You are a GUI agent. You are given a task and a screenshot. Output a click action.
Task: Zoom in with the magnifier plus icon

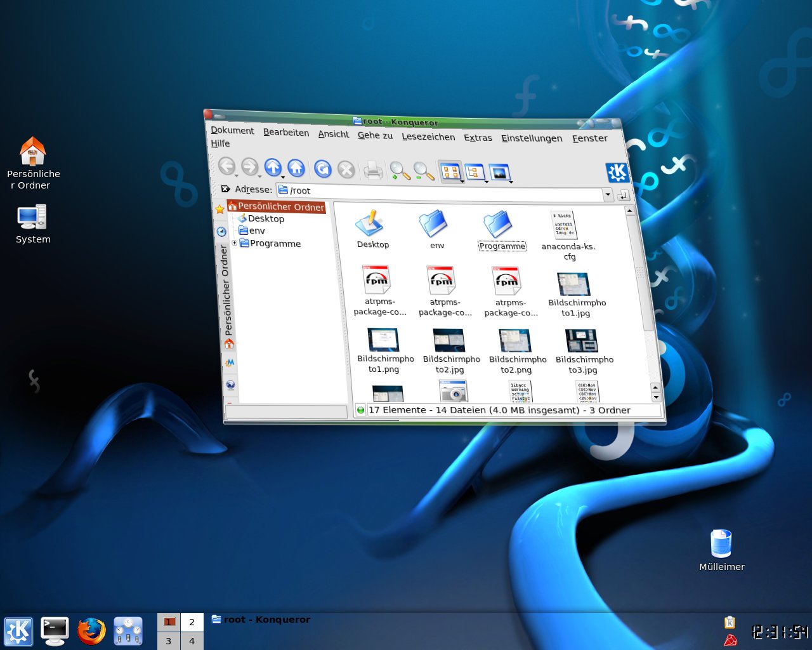(400, 171)
